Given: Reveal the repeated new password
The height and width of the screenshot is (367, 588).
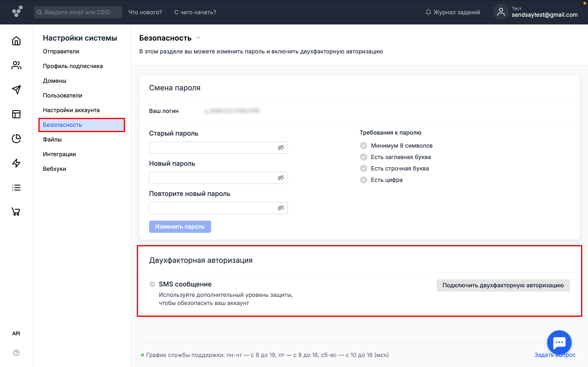Looking at the screenshot, I should click(281, 208).
